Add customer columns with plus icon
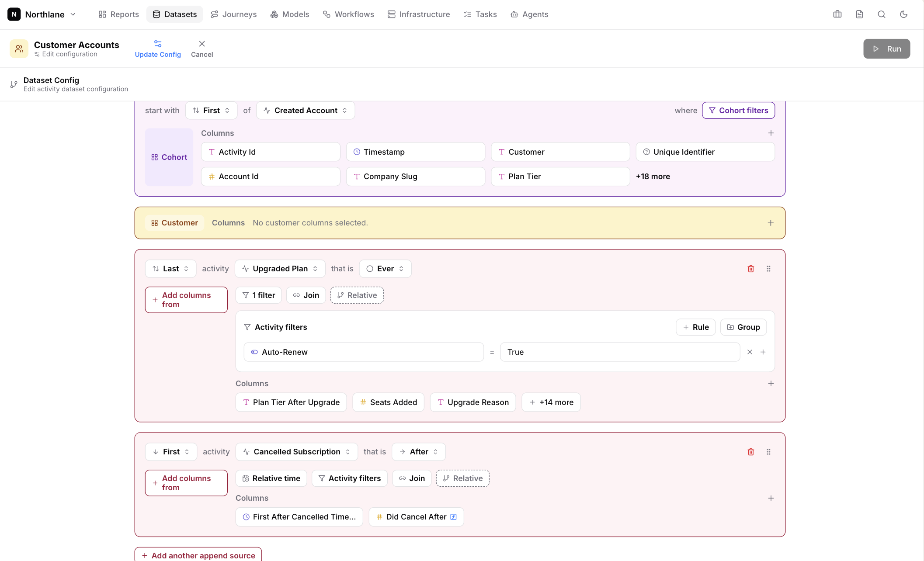This screenshot has height=561, width=924. (x=771, y=223)
